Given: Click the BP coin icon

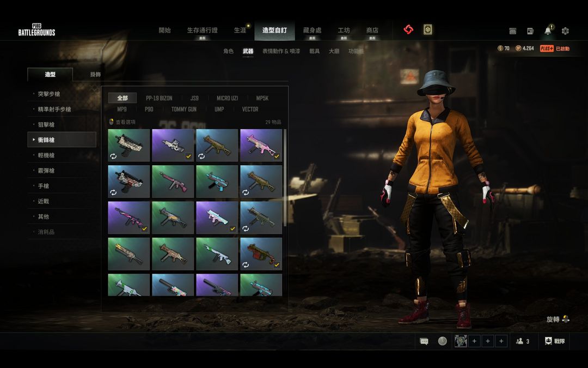Looking at the screenshot, I should 518,48.
